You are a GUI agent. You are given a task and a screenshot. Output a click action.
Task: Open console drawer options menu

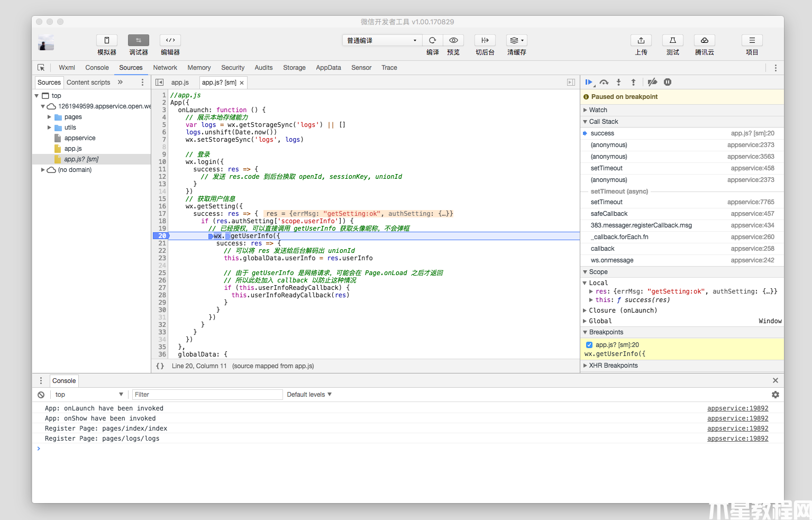coord(41,380)
